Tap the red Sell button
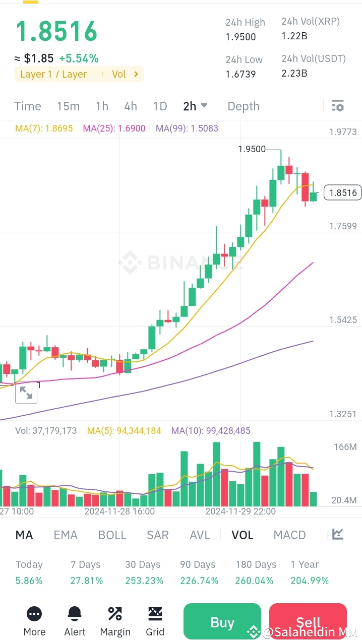 coord(308,621)
